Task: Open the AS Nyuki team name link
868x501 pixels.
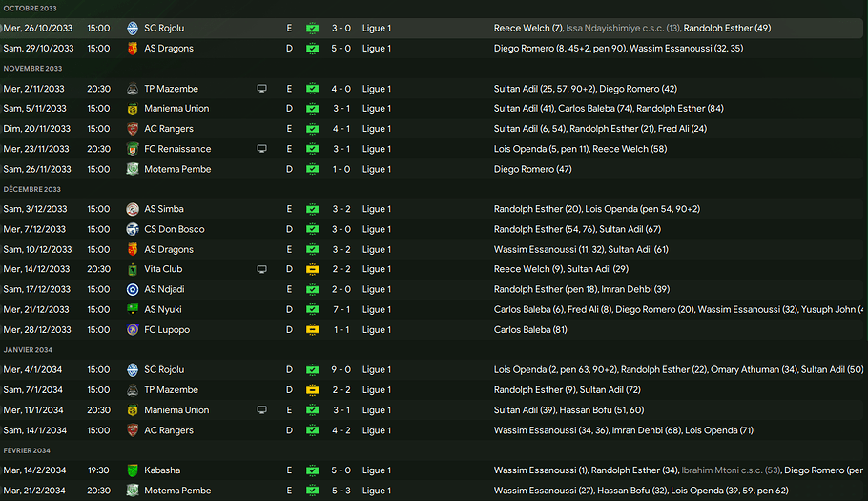Action: [x=162, y=310]
